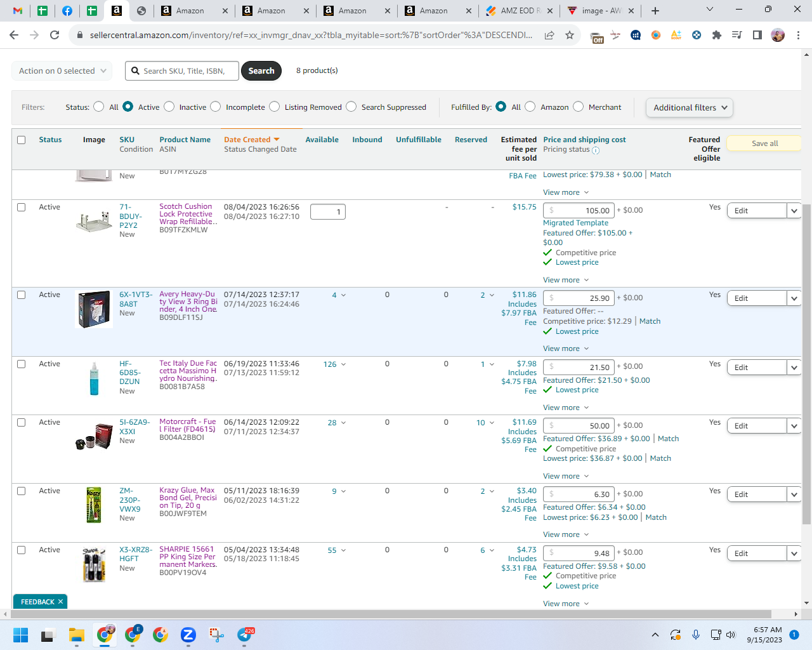Switch to the image - AW tab
The height and width of the screenshot is (650, 812).
601,11
